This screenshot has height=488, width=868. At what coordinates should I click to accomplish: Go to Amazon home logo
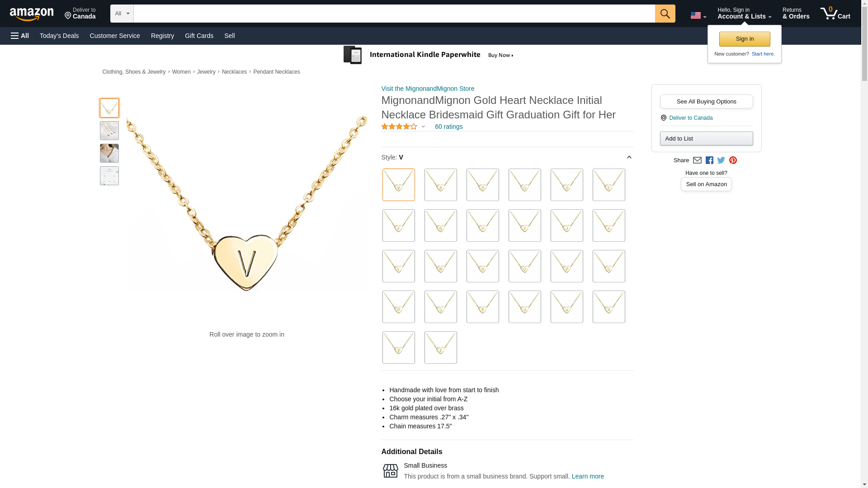32,14
